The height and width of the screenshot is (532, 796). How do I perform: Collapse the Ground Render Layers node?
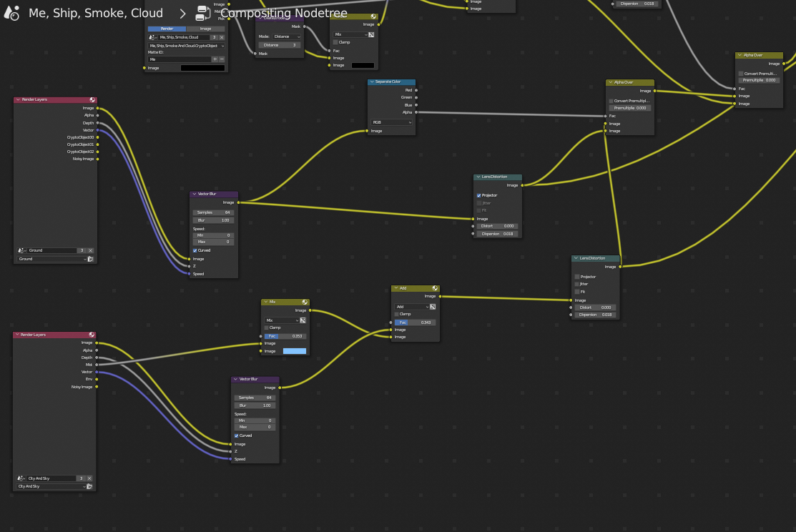[x=19, y=99]
